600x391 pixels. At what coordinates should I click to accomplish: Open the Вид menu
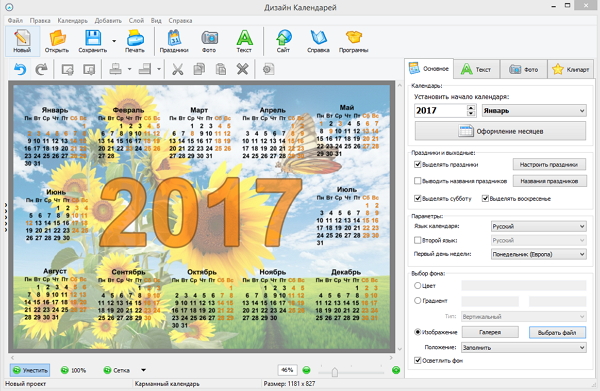156,21
